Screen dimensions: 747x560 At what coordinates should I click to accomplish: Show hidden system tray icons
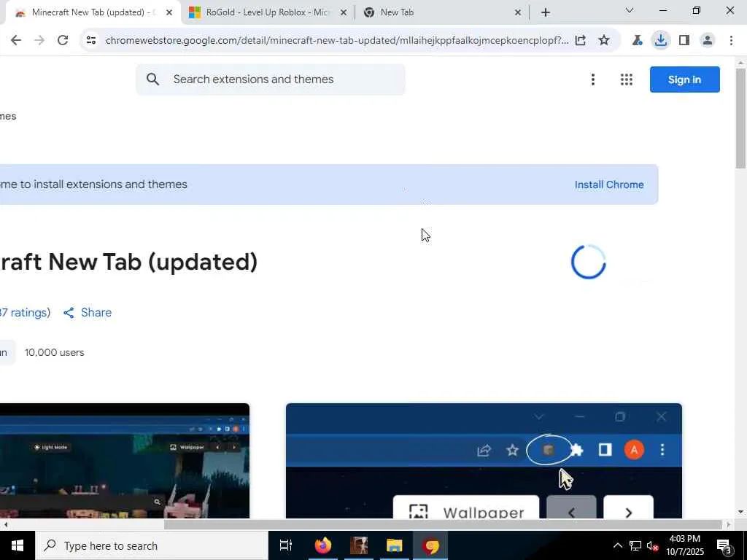tap(617, 545)
